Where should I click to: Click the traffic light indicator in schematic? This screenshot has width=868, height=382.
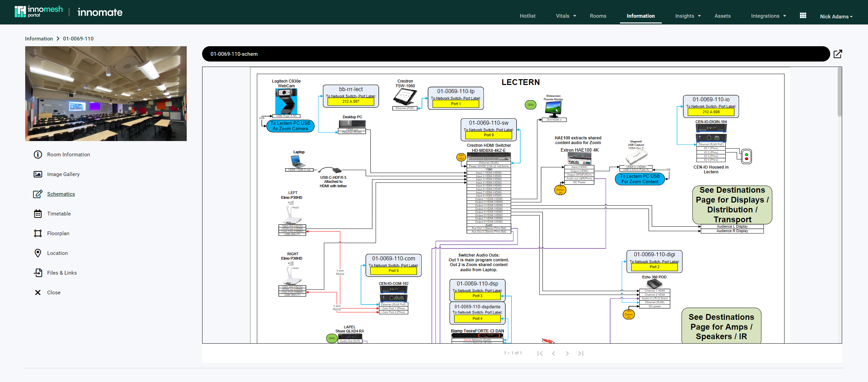747,157
